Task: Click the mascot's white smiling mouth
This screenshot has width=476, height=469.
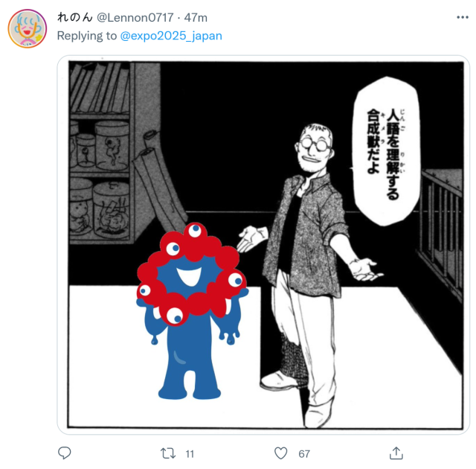Action: click(190, 275)
